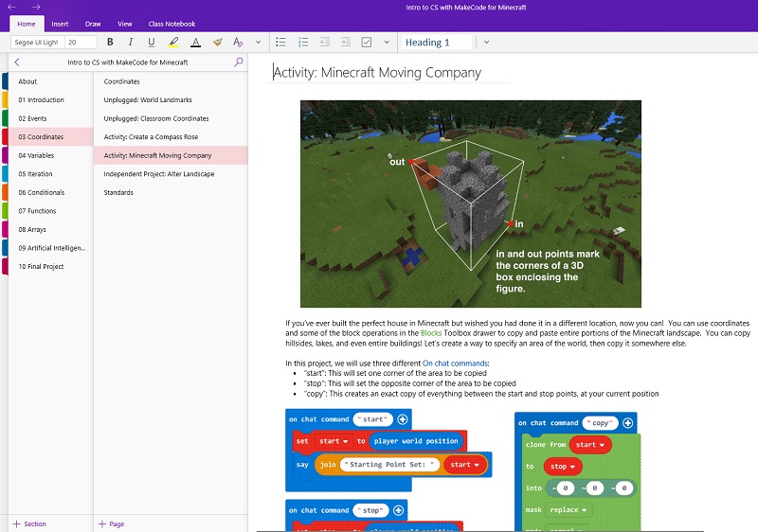
Task: Apply Underline formatting
Action: 152,43
